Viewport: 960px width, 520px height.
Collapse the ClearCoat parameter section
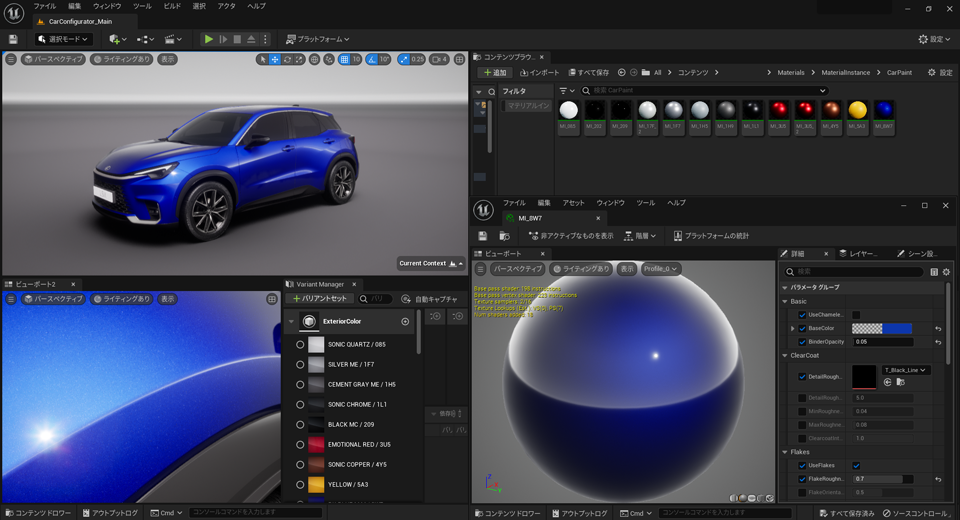coord(785,355)
